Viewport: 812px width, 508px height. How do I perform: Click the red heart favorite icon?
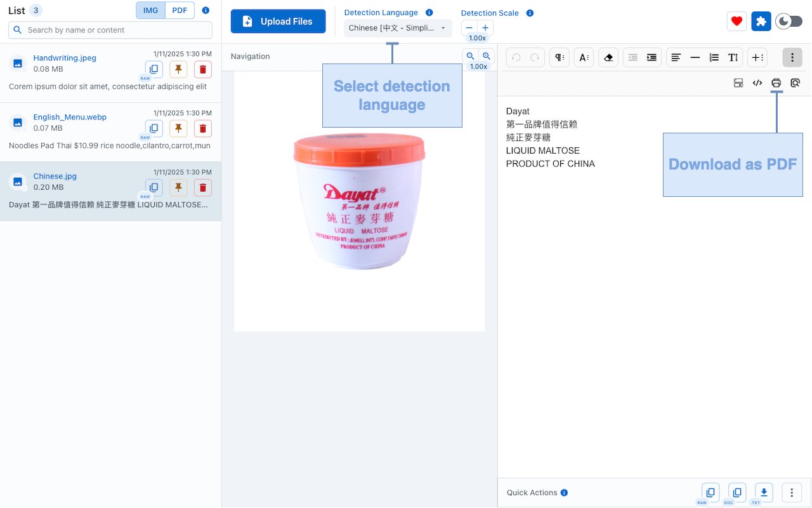737,21
